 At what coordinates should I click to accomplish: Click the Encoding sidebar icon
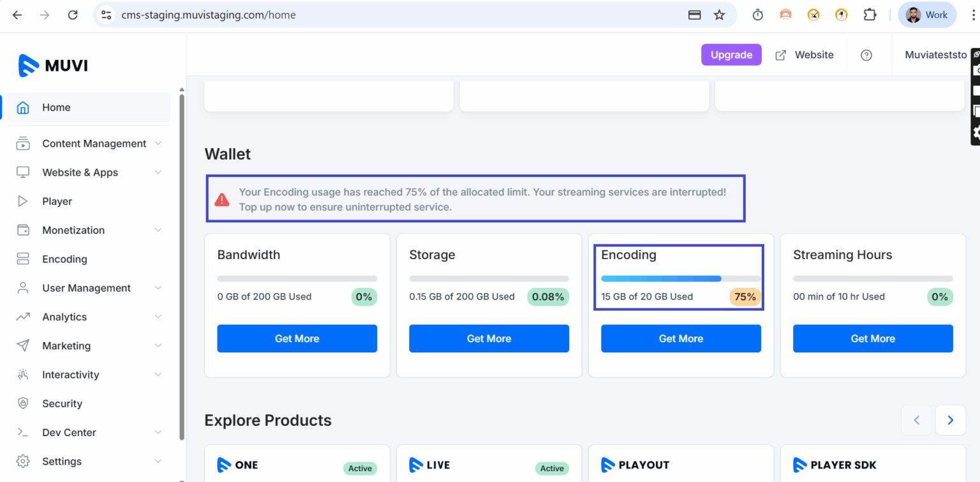(23, 259)
